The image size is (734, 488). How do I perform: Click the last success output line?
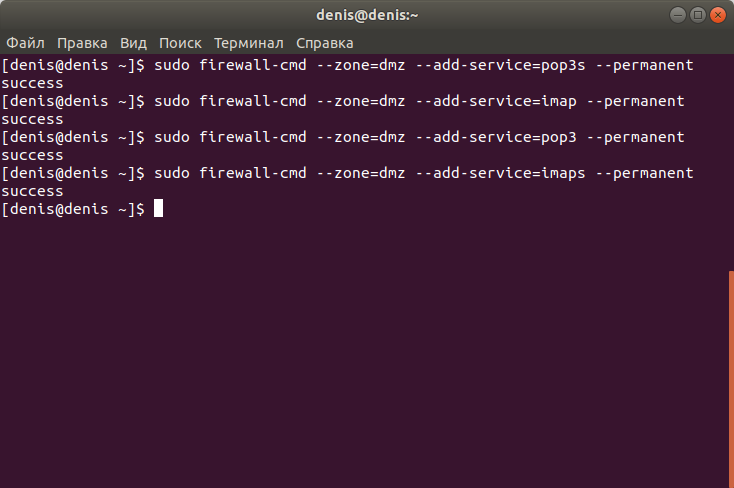click(32, 192)
